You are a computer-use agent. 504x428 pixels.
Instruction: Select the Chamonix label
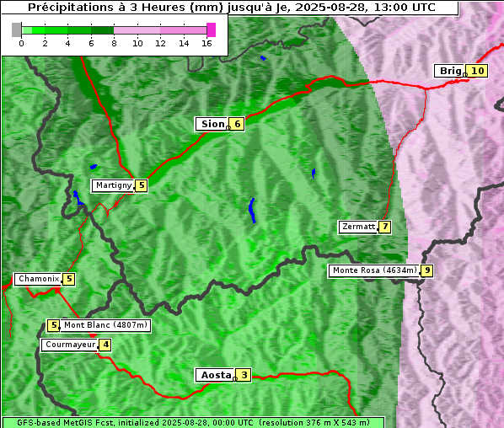pyautogui.click(x=38, y=279)
